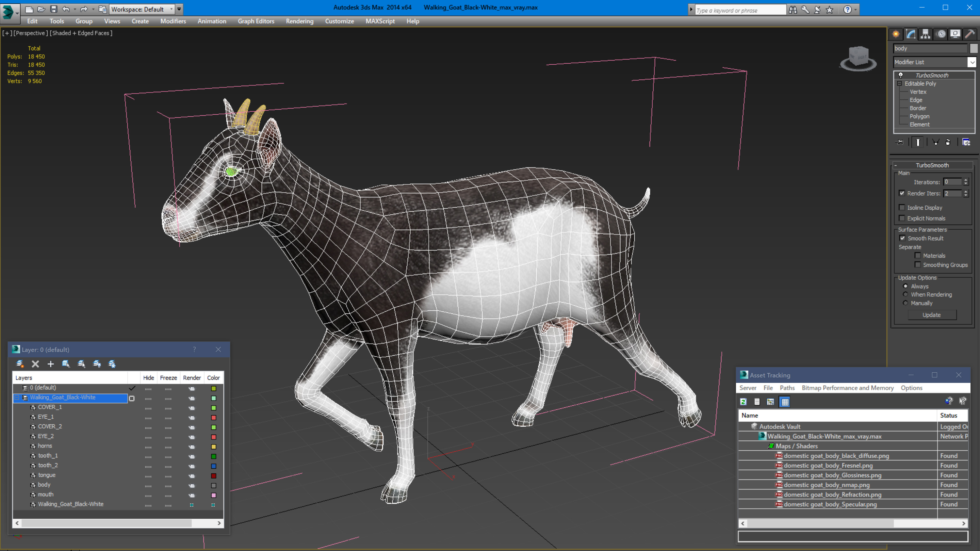This screenshot has height=551, width=980.
Task: Click the question mark Help icon
Action: coord(847,10)
